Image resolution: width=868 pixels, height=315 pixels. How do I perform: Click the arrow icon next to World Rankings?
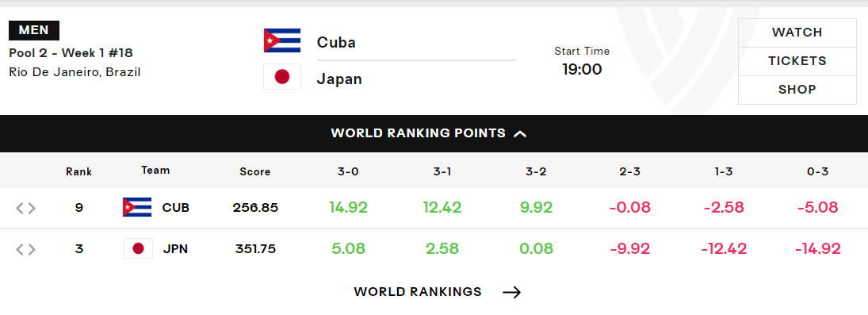tap(512, 292)
